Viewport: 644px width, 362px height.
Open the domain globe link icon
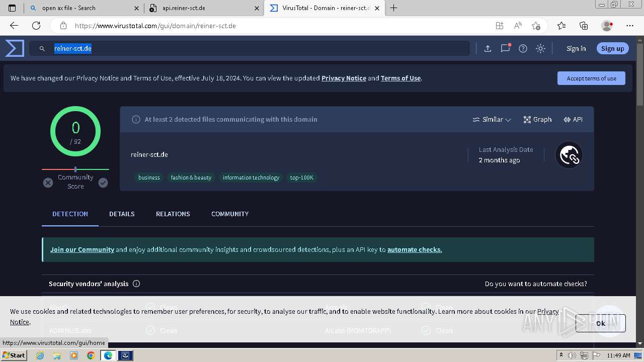569,155
